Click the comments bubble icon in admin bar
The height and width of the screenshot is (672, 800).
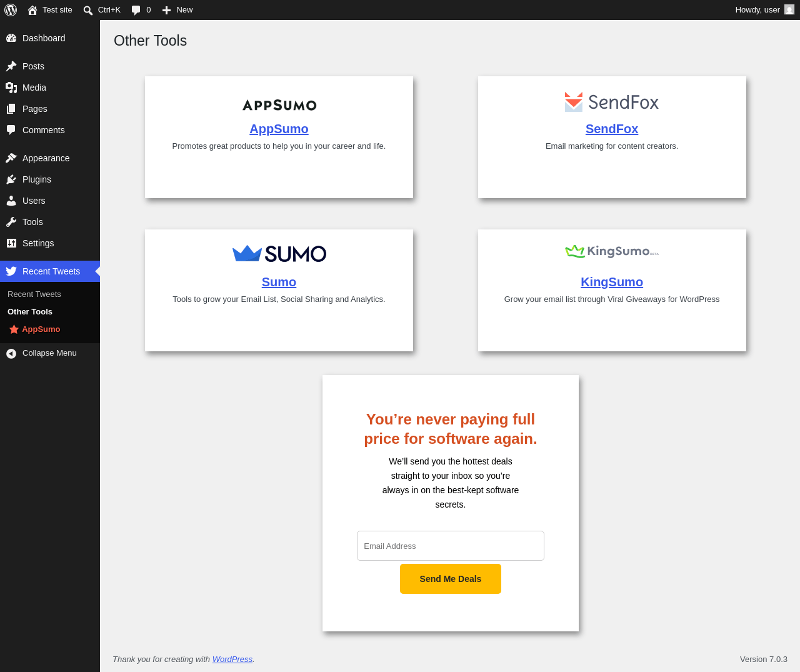pyautogui.click(x=136, y=10)
